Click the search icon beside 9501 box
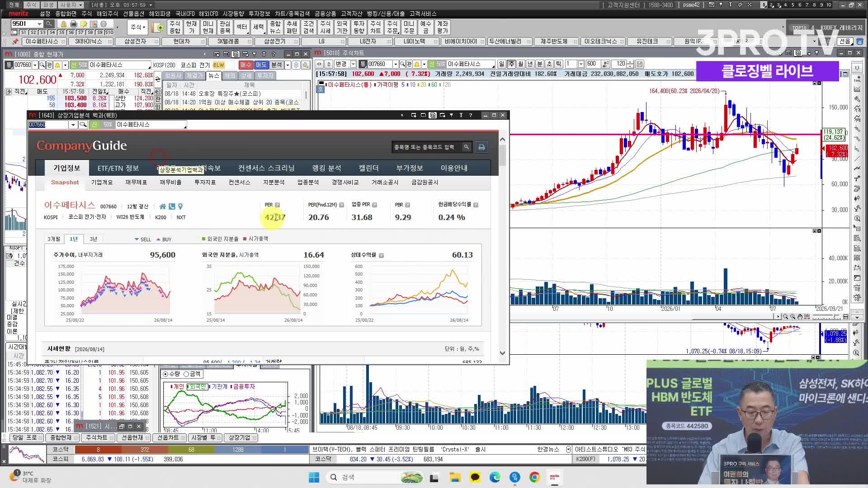This screenshot has height=488, width=868. point(49,24)
